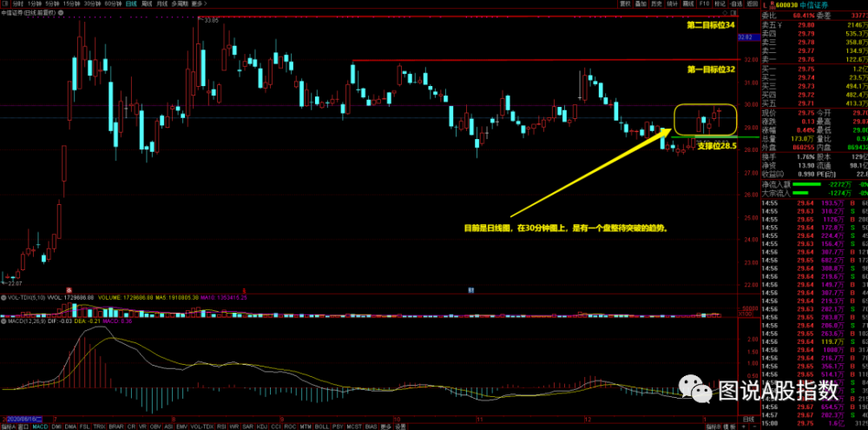868x430 pixels.
Task: Click the 历史 history button
Action: tap(656, 3)
